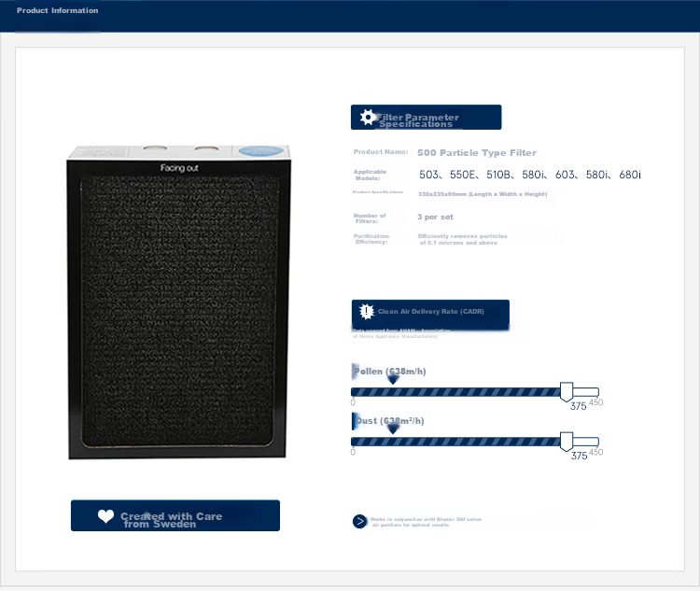Click the circled arrow icon near footnote
Image resolution: width=700 pixels, height=591 pixels.
[359, 521]
